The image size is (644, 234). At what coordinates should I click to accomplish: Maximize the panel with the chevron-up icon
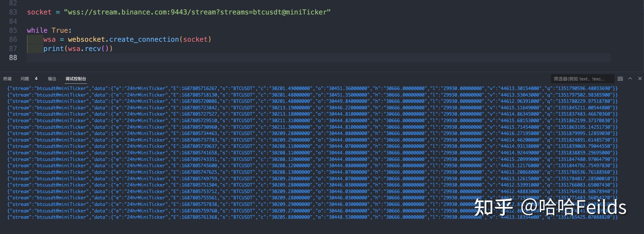[x=630, y=79]
